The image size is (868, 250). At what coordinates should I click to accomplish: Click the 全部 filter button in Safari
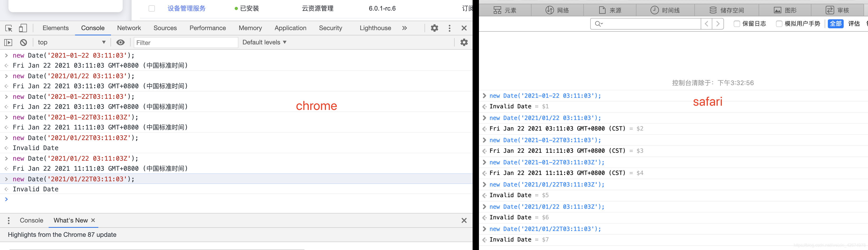(x=836, y=24)
